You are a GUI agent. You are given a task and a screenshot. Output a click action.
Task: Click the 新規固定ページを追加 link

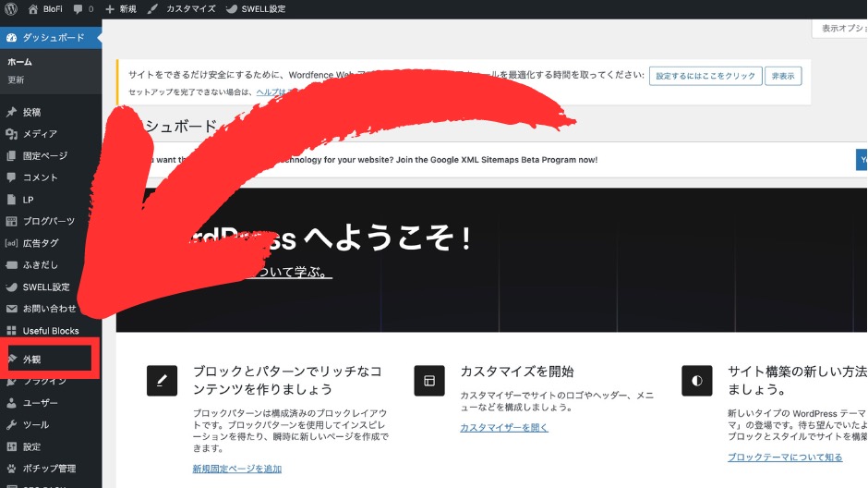click(x=237, y=469)
